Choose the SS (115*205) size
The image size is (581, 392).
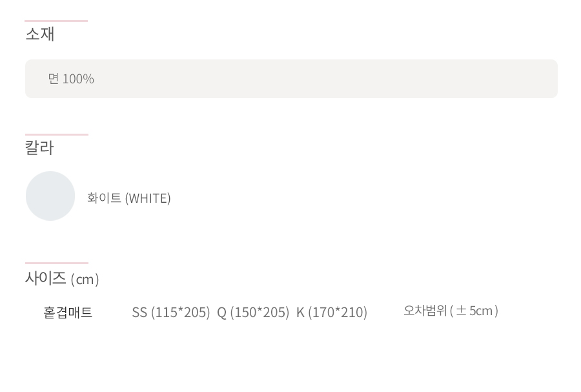pyautogui.click(x=171, y=313)
